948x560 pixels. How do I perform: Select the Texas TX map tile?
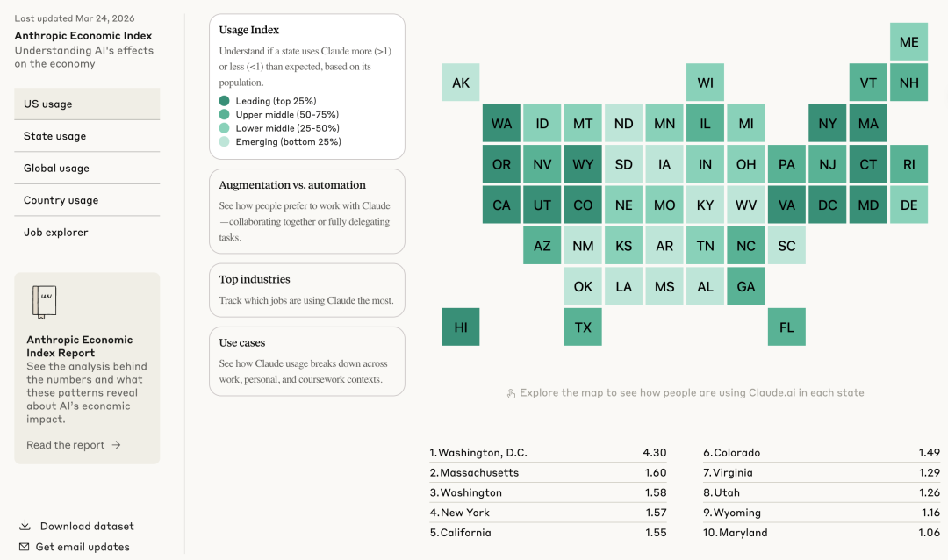tap(583, 327)
